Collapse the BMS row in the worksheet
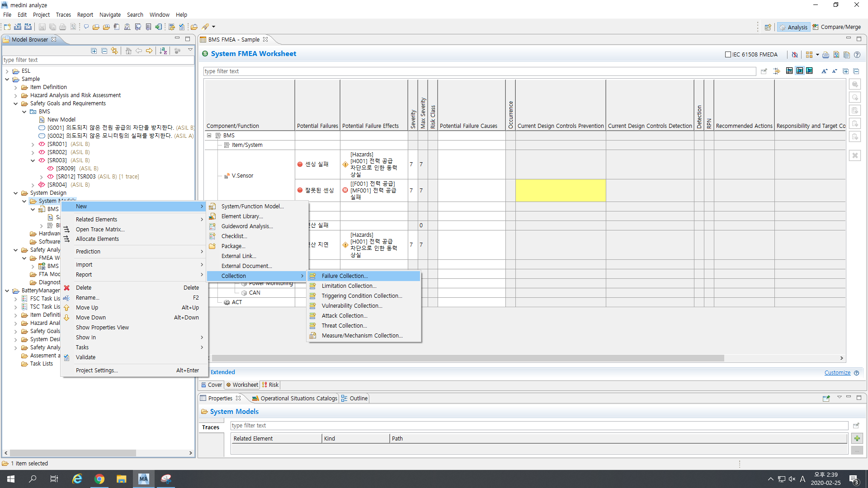Screen dimensions: 868x488 (x=209, y=136)
